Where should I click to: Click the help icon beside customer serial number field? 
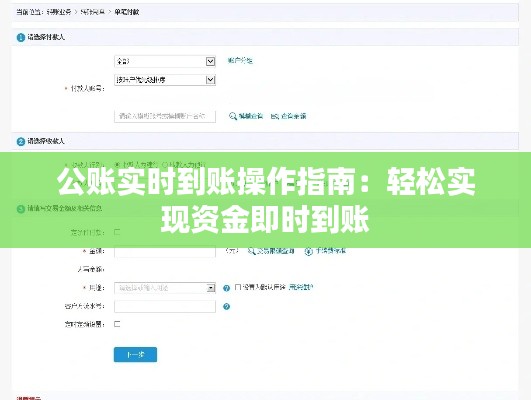[227, 306]
